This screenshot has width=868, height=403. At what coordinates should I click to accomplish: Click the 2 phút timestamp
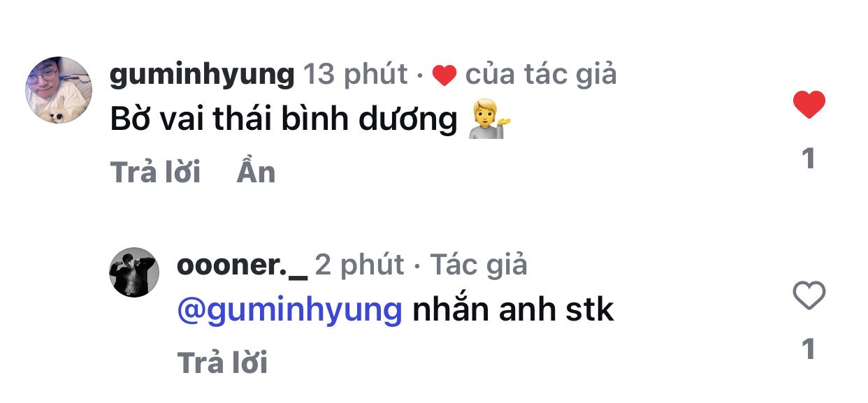(x=359, y=265)
